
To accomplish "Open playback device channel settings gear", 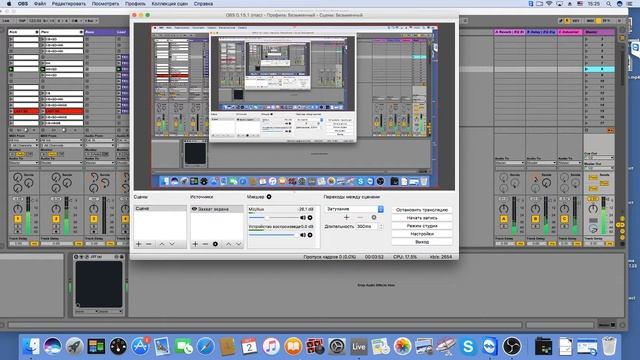I will 310,235.
